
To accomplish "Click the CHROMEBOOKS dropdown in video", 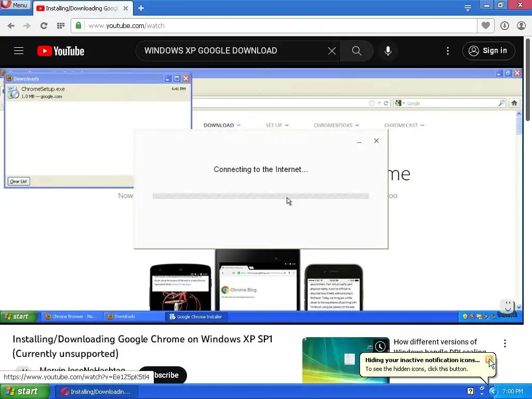I will click(336, 125).
